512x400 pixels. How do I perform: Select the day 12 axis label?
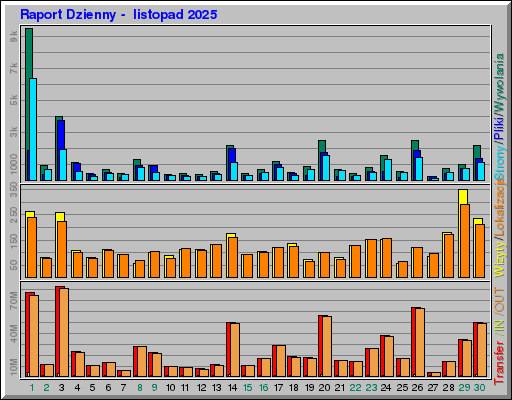tap(201, 388)
